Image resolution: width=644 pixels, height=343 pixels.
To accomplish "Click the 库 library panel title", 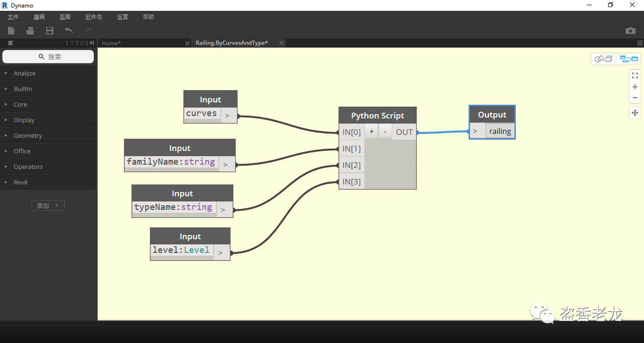I will [10, 43].
